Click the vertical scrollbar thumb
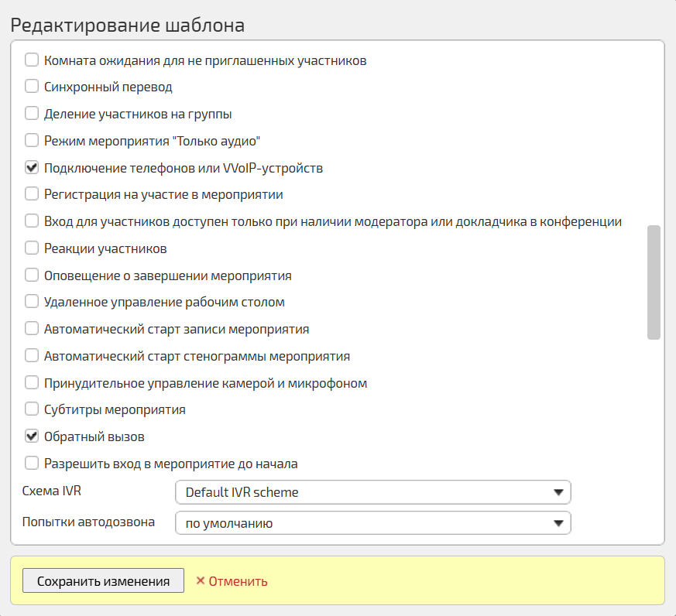The height and width of the screenshot is (616, 676). pos(654,282)
